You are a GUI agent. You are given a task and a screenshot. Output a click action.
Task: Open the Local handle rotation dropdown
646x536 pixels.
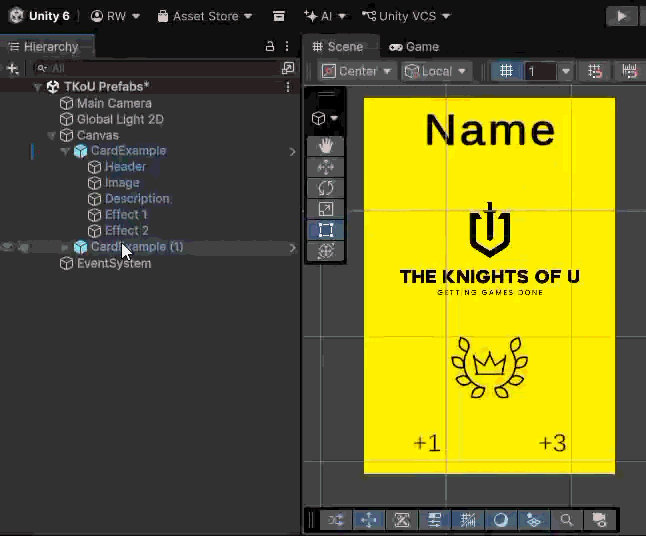coord(437,71)
